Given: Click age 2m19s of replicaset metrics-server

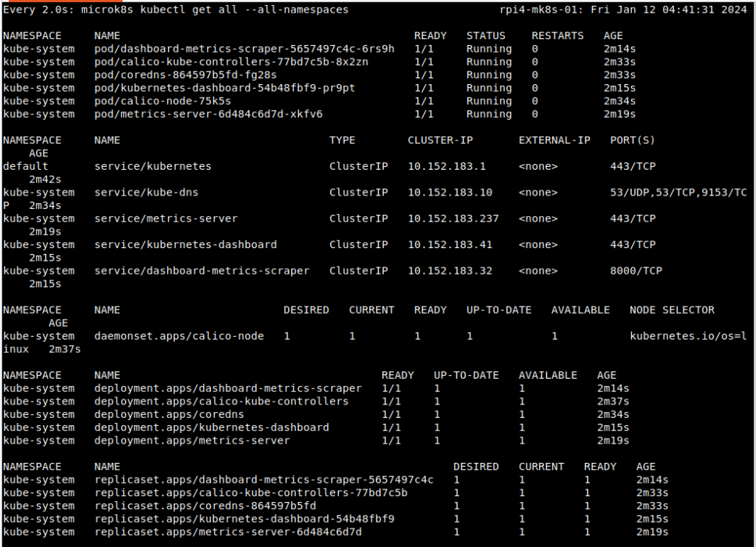Looking at the screenshot, I should (652, 532).
